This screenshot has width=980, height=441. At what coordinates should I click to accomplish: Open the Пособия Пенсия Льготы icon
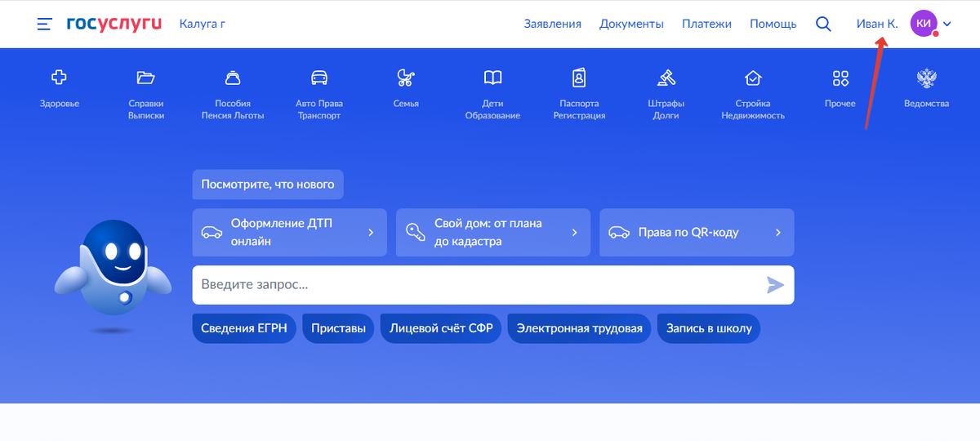click(233, 78)
